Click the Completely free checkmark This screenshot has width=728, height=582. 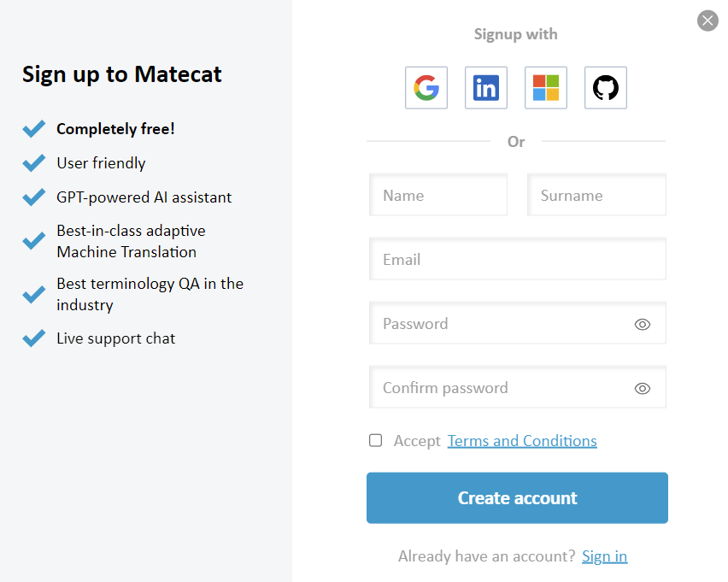[x=33, y=128]
